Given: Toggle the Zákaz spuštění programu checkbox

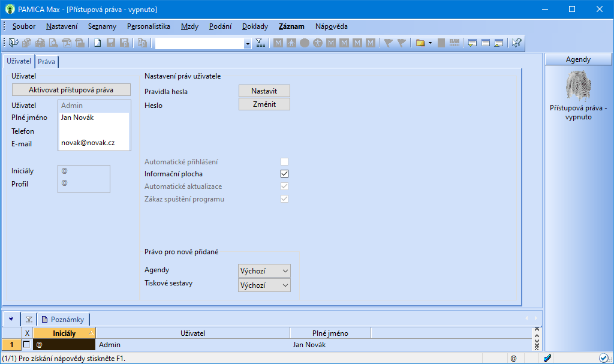Looking at the screenshot, I should [284, 198].
